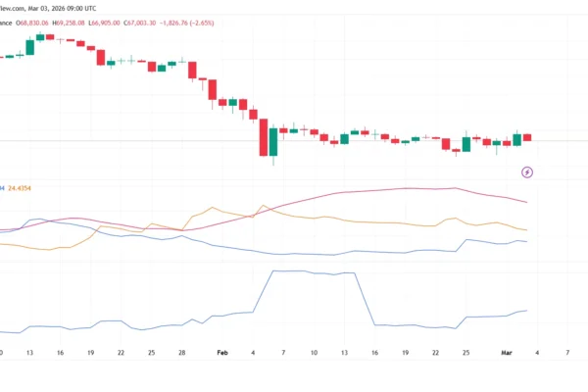Image resolution: width=588 pixels, height=392 pixels.
Task: Select the last red candle on the chart
Action: [527, 137]
